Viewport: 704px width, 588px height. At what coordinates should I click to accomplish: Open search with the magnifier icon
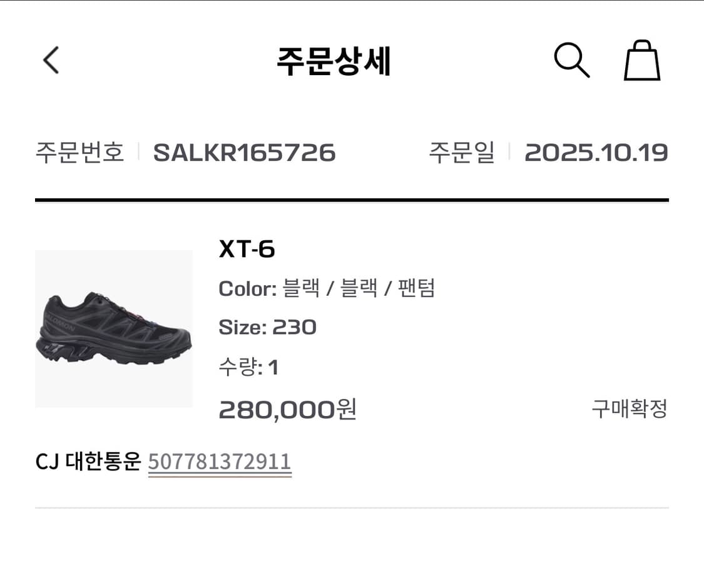[571, 61]
